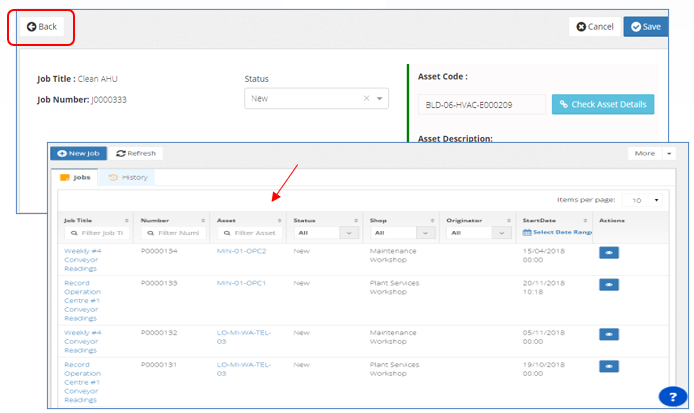The image size is (694, 413).
Task: Select Job Title Clean AHU text
Action: (77, 79)
